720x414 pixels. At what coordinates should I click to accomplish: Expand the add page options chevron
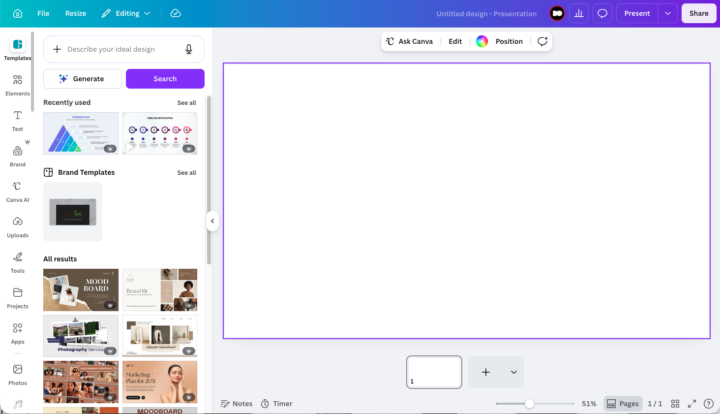514,372
